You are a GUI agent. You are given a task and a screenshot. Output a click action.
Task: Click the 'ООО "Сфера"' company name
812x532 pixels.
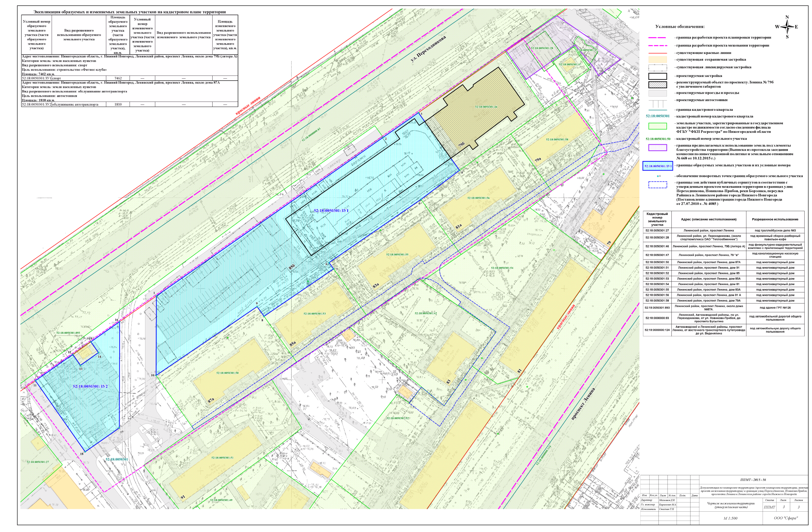coord(786,518)
